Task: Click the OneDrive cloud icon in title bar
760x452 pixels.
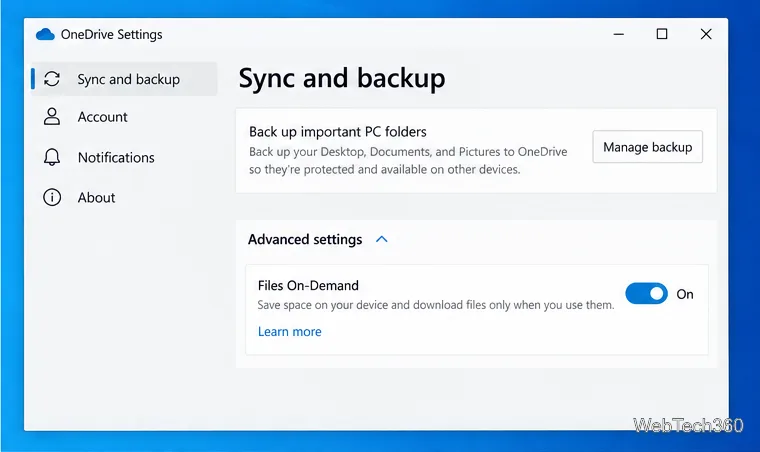Action: tap(45, 34)
